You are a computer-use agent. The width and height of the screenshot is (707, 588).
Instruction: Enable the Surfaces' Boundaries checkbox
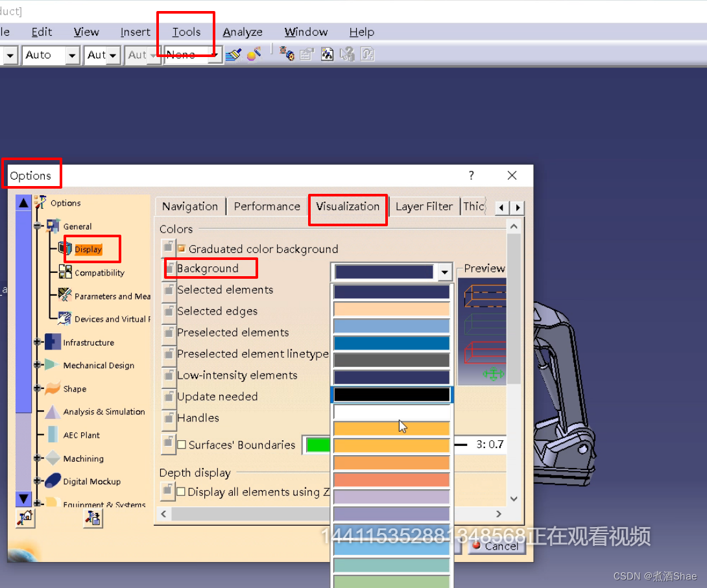click(x=182, y=445)
